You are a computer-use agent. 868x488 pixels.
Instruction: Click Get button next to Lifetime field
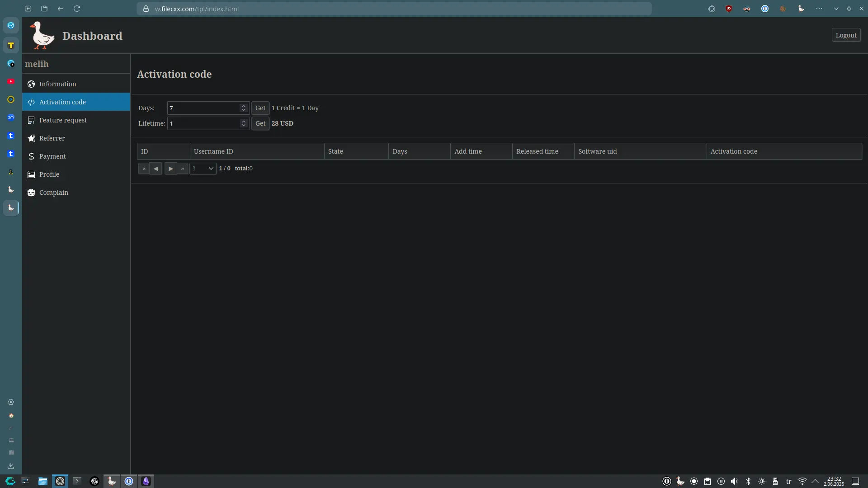(260, 123)
